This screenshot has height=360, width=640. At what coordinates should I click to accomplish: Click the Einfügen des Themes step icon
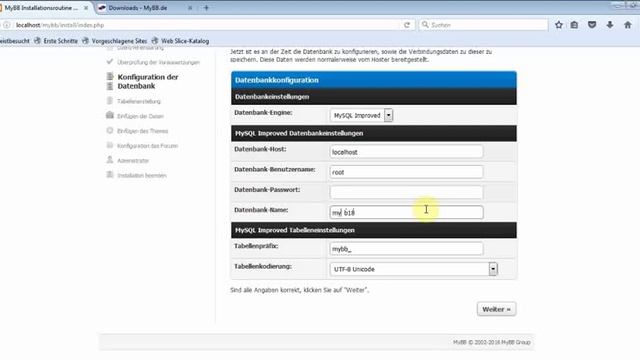coord(110,131)
